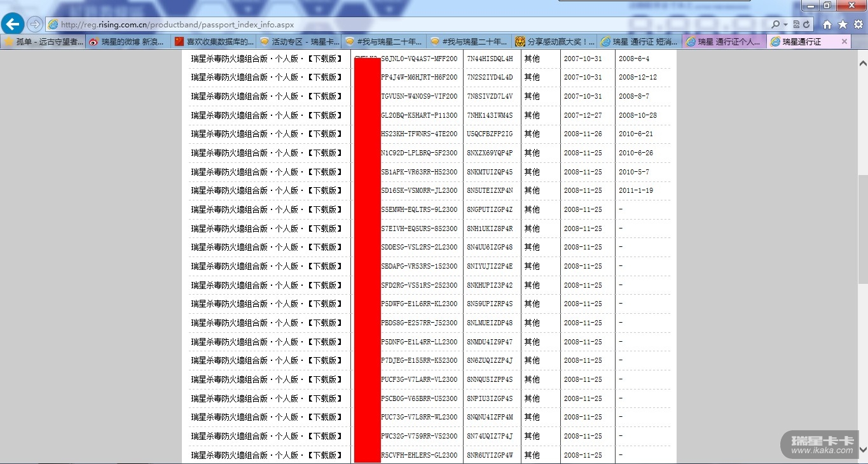
Task: Click serial PP4J4W-M6HJRT-H6F200
Action: click(419, 77)
